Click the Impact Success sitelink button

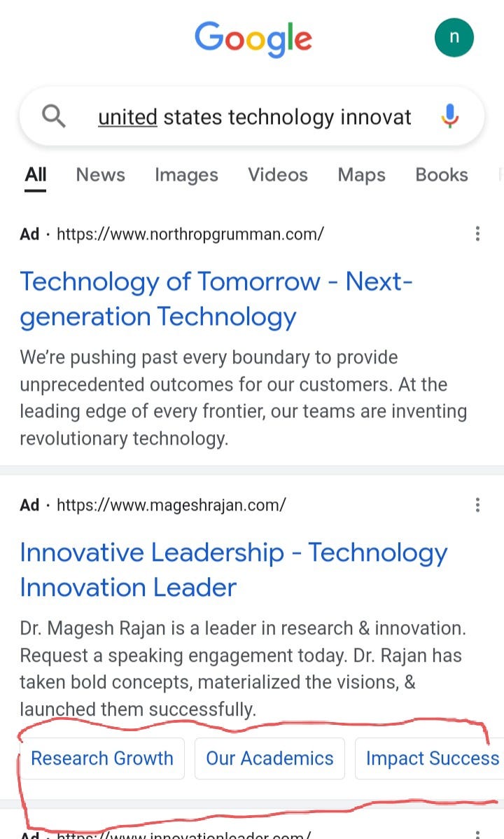click(x=430, y=758)
